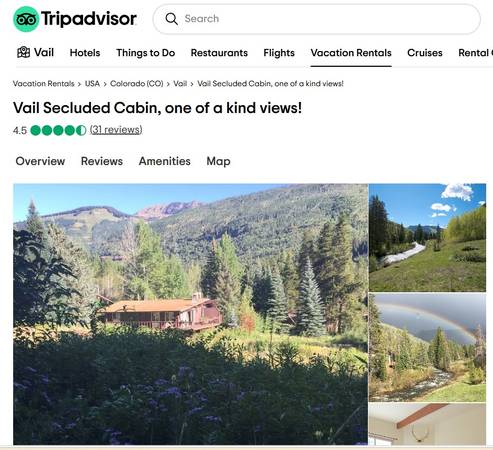Viewport: 493px width, 450px height.
Task: Open the Hotels menu item
Action: pyautogui.click(x=85, y=53)
